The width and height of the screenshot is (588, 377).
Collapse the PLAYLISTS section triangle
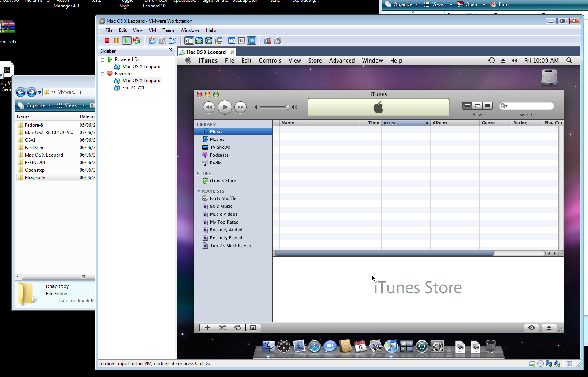(199, 191)
